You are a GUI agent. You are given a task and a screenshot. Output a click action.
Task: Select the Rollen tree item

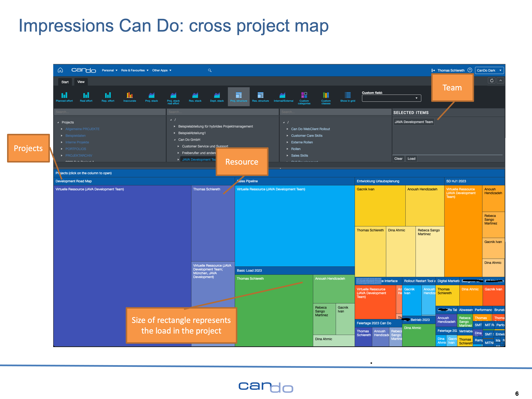point(296,149)
